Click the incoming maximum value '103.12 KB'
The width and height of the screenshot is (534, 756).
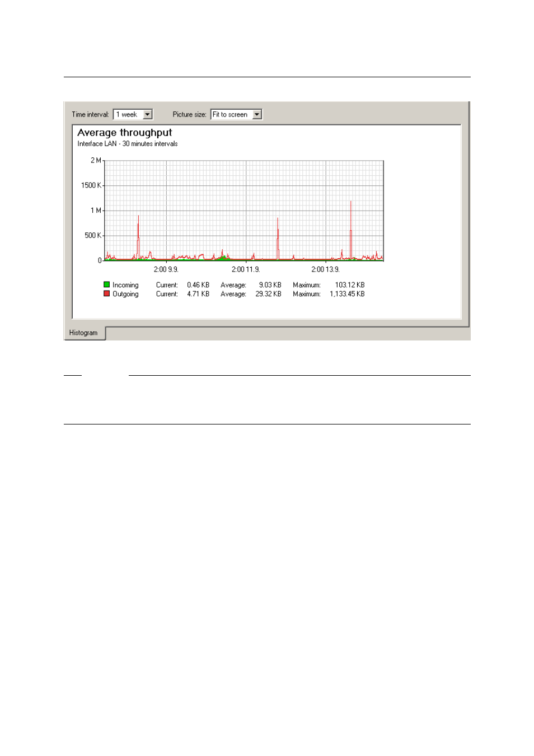coord(350,285)
